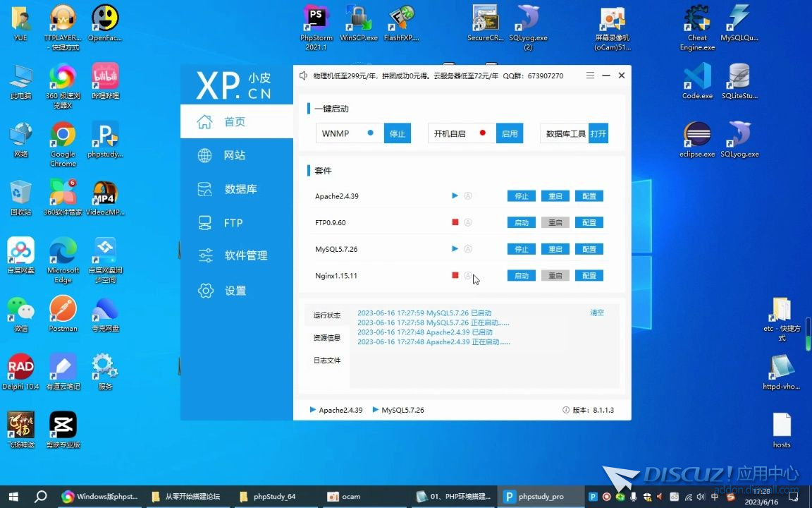Open 软件管理 in the sidebar

pyautogui.click(x=237, y=255)
